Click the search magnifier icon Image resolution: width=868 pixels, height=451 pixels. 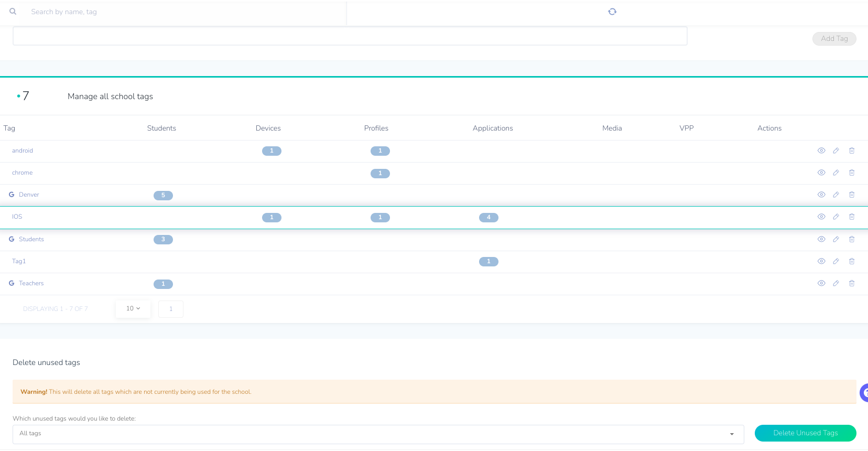[13, 11]
